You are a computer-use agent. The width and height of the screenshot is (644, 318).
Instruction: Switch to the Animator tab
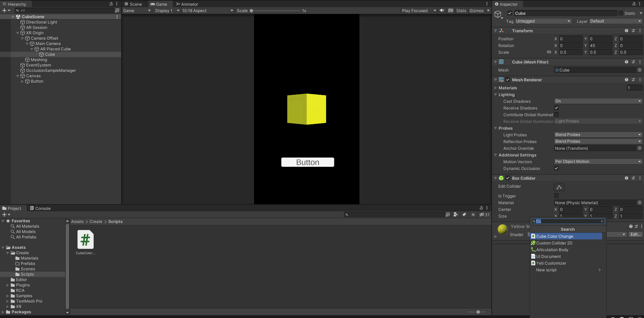tap(187, 4)
